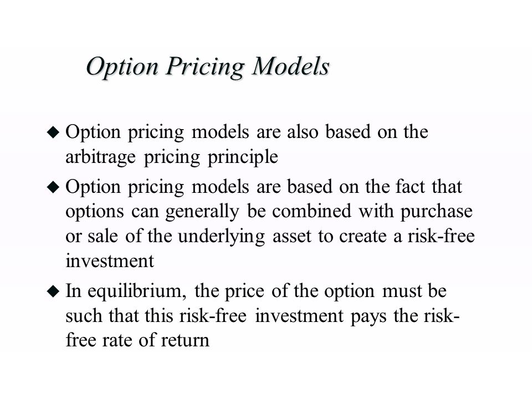Click the word Pricing in the title
The image size is (532, 399).
coord(205,67)
